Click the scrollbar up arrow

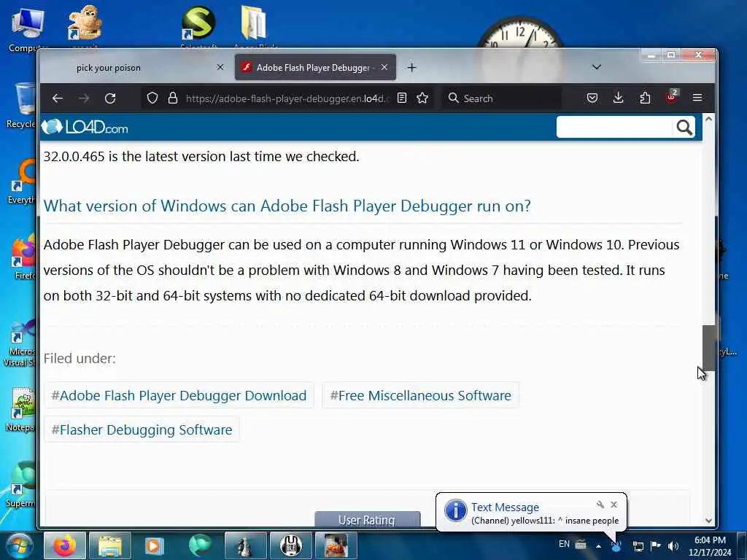click(708, 119)
